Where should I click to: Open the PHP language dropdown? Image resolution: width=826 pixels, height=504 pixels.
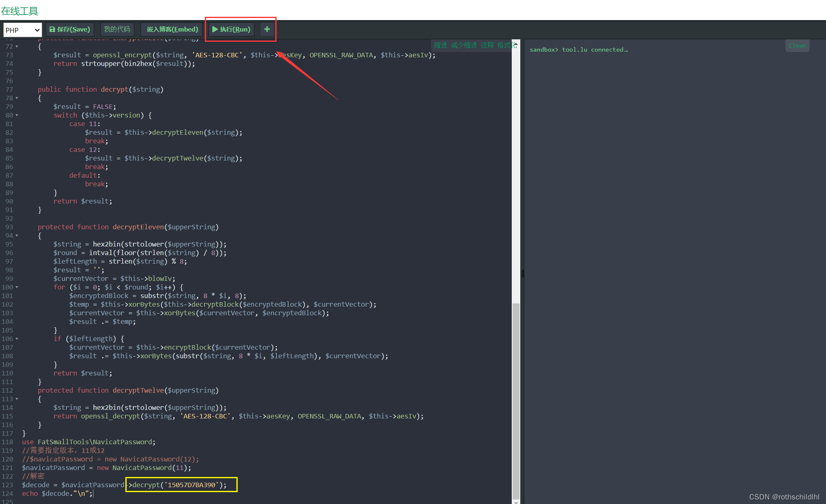click(x=23, y=30)
